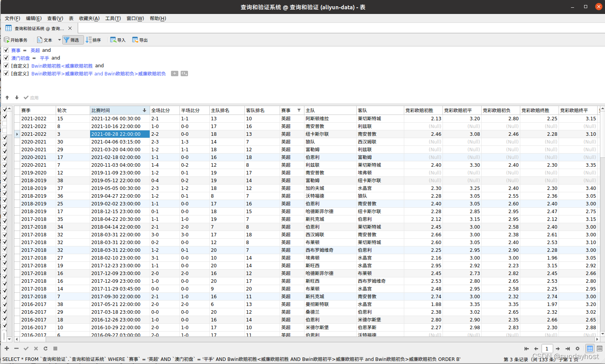This screenshot has height=364, width=605.
Task: Click the 导出 export icon
Action: pyautogui.click(x=135, y=40)
